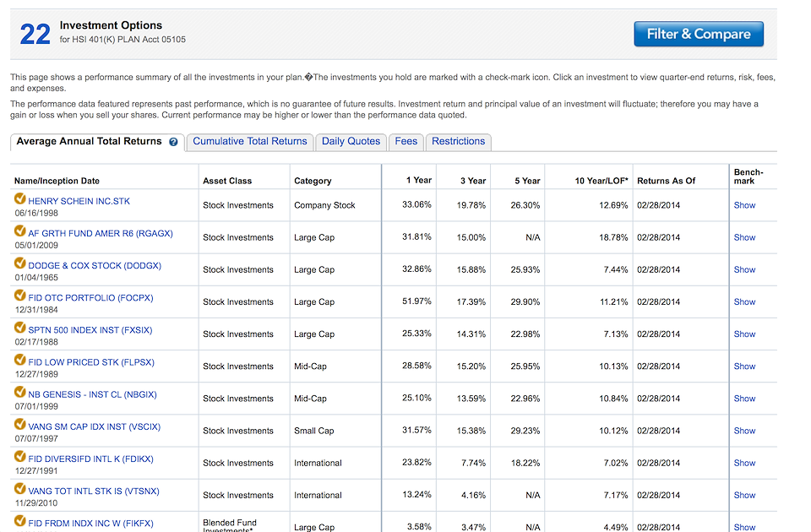The height and width of the screenshot is (532, 811).
Task: Show benchmark for FID DIVERSIFD INTL K
Action: [x=744, y=463]
